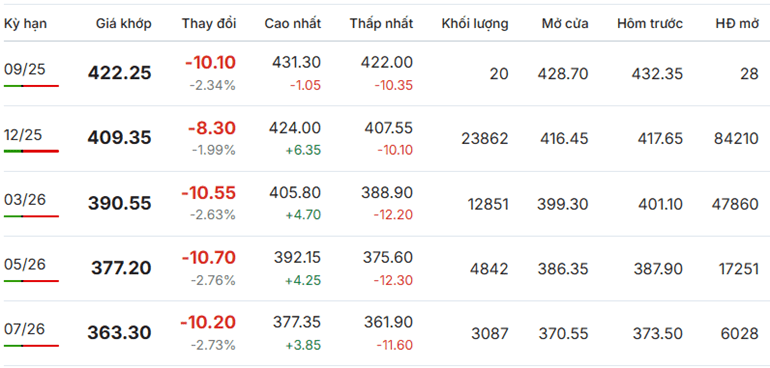Click the low price 361.90

click(x=388, y=322)
